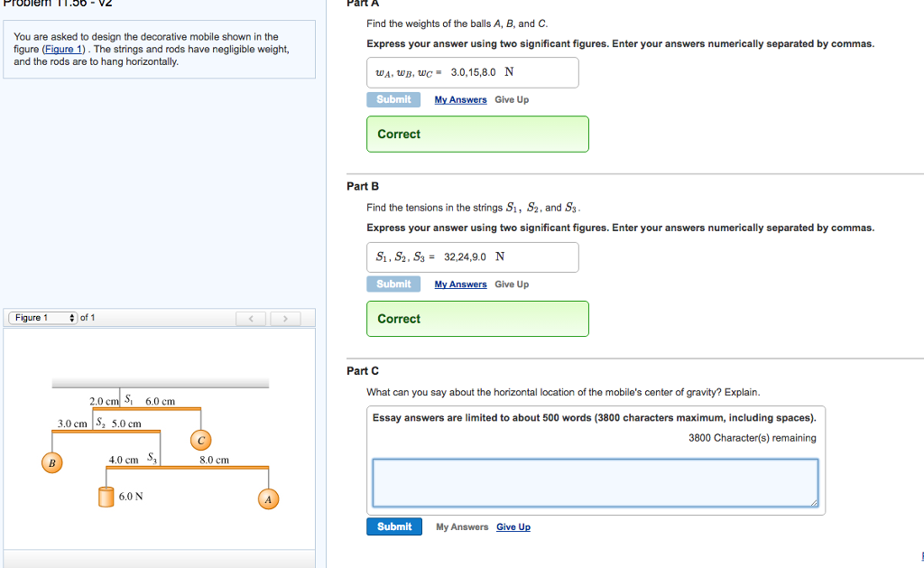
Task: Submit the Part C essay answer
Action: point(394,526)
